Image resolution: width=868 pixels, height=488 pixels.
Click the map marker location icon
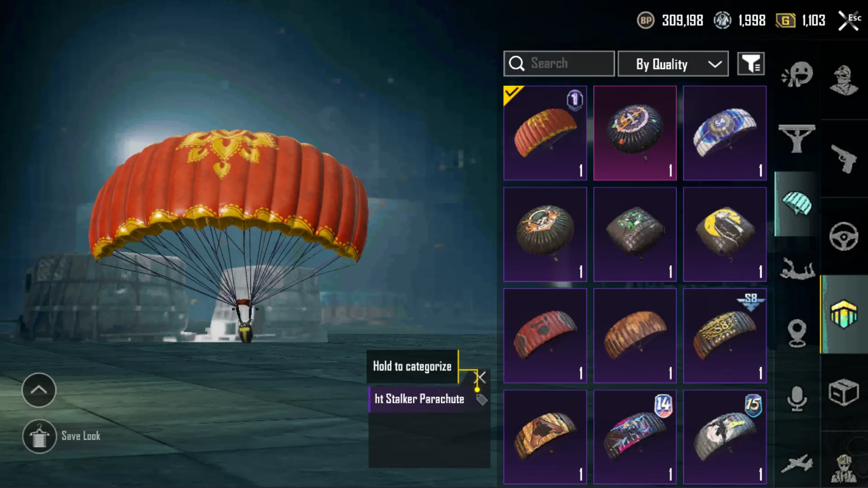tap(797, 333)
